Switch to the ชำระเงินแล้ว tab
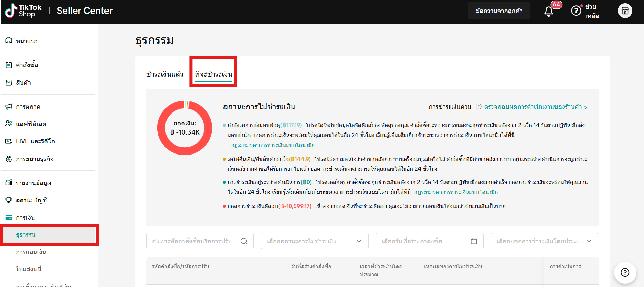Image resolution: width=644 pixels, height=287 pixels. pos(165,74)
